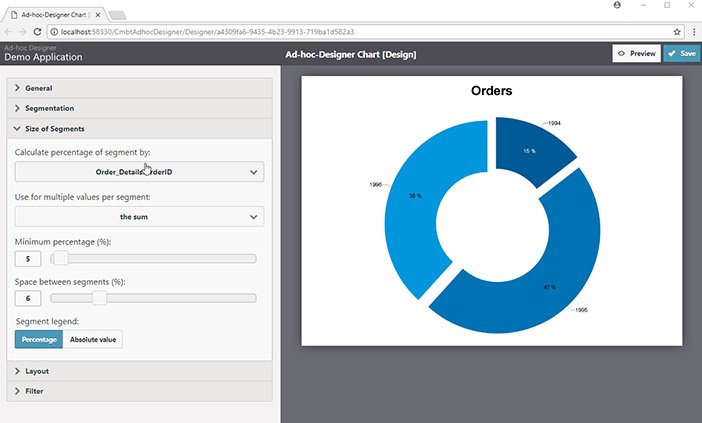
Task: Click the Minimum percentage slider handle
Action: pos(61,258)
